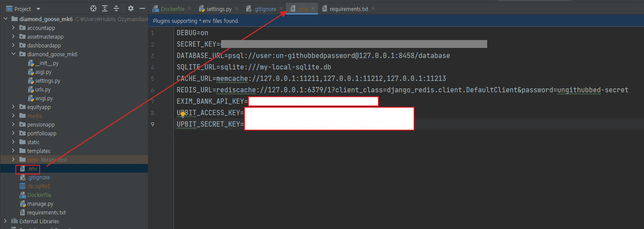Click the Python file icon beside urls.py
This screenshot has height=229, width=644.
tap(31, 89)
